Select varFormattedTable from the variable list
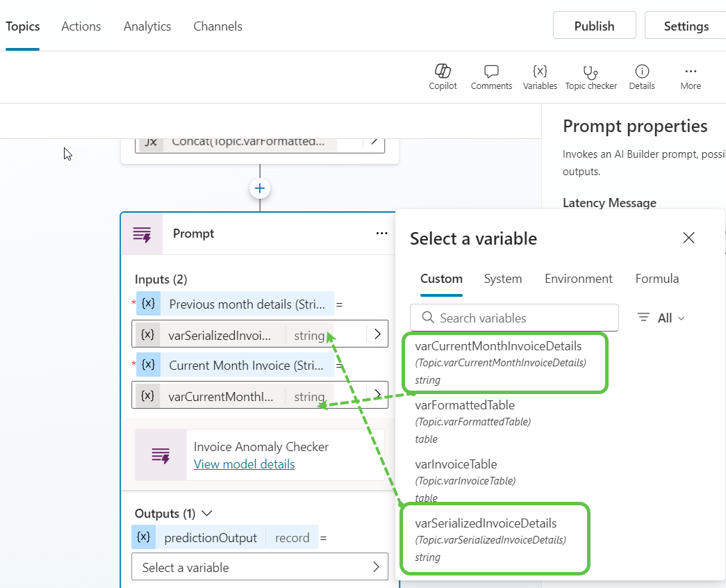The height and width of the screenshot is (588, 726). click(x=465, y=405)
